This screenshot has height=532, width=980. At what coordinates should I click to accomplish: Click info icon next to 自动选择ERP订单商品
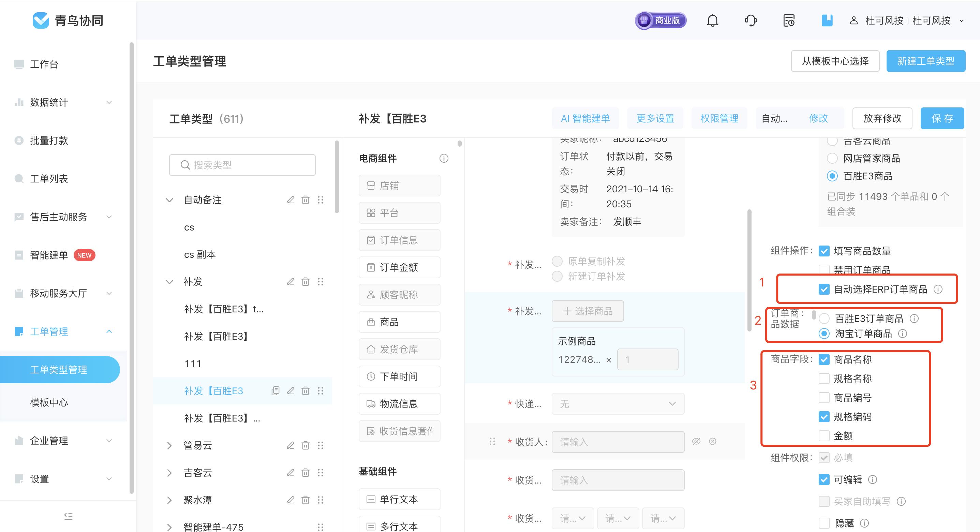point(938,290)
